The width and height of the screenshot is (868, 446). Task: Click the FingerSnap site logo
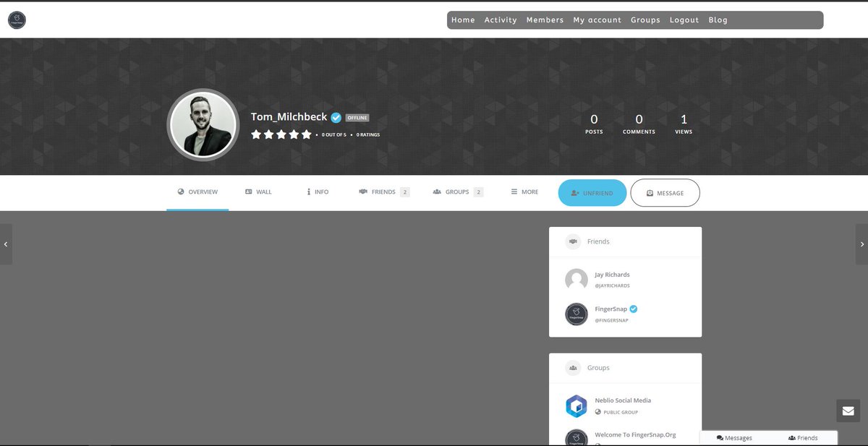17,20
